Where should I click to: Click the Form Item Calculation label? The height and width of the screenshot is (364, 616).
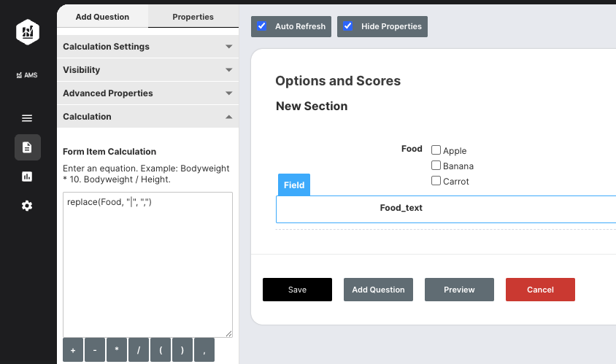[109, 152]
